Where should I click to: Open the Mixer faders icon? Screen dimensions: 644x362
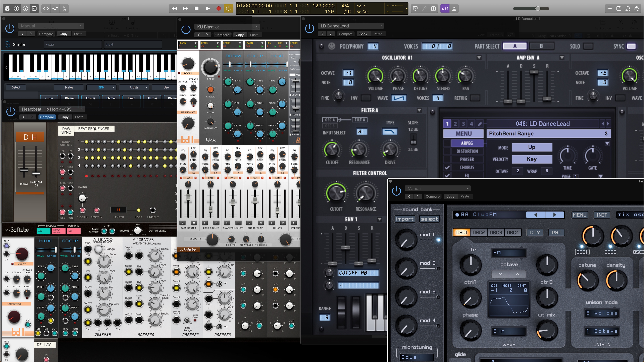click(x=55, y=8)
